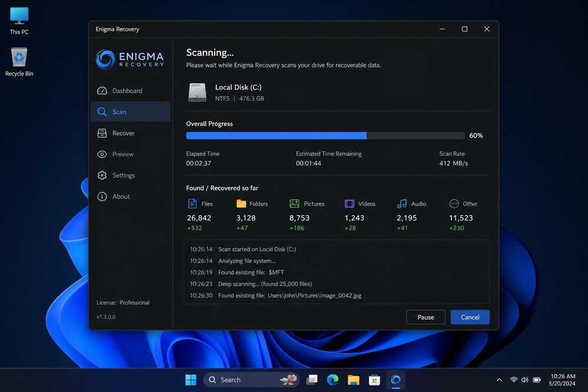Click the volume speaker tray icon
This screenshot has height=392, width=588.
point(524,380)
